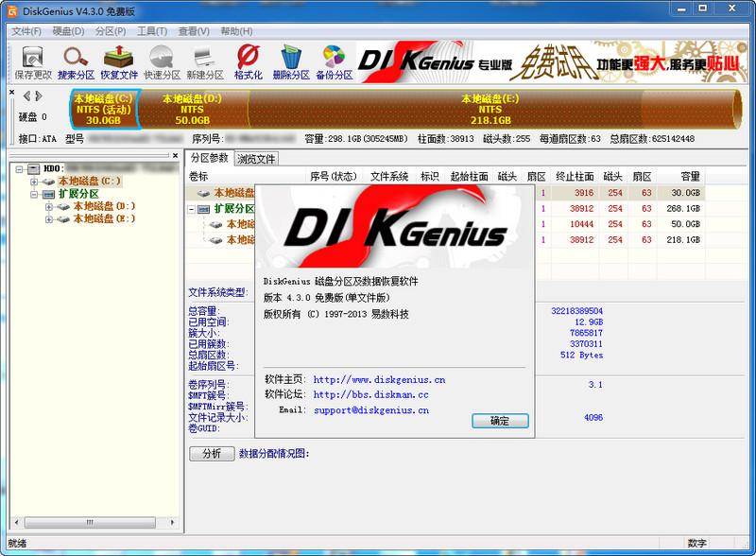756x556 pixels.
Task: Click the 就绪 status bar text
Action: (17, 544)
